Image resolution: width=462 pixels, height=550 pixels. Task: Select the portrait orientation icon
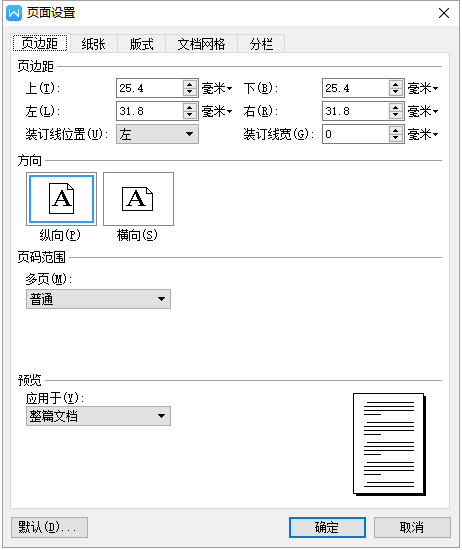[61, 199]
